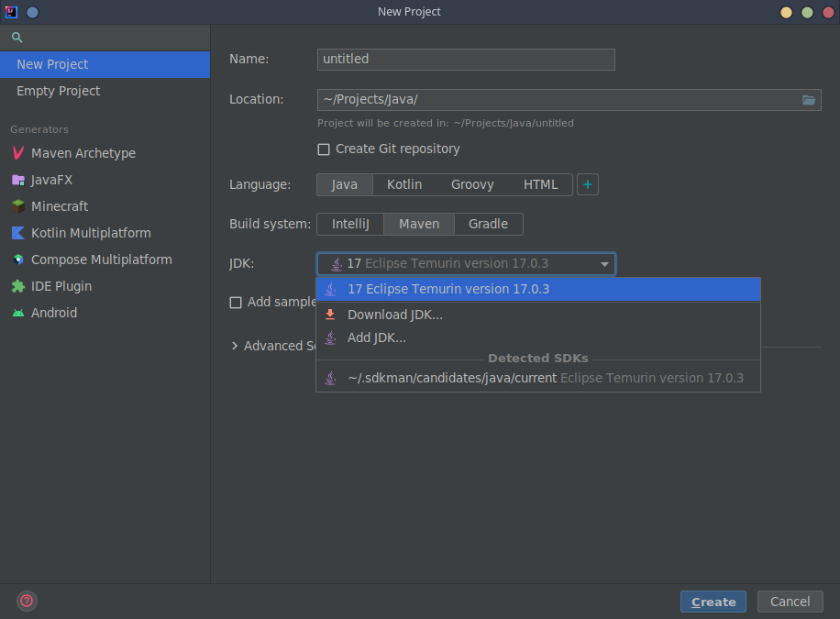Screen dimensions: 840x619
Task: Select 17 Eclipse Temurin from the JDK list
Action: pos(538,290)
